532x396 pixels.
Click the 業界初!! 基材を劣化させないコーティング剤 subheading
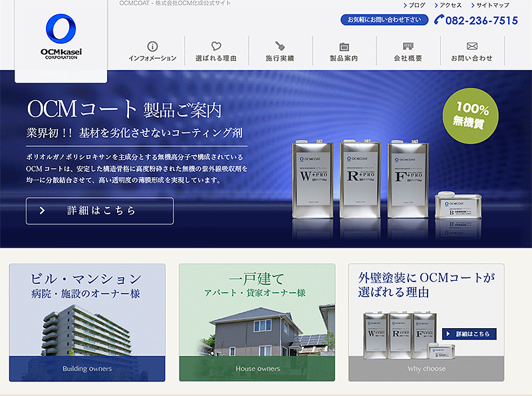(x=134, y=133)
